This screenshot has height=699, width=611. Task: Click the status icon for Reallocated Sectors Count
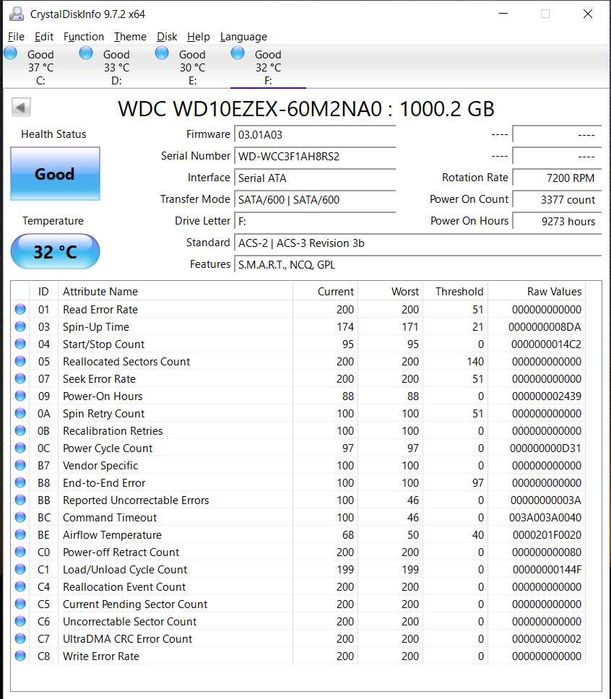(20, 361)
